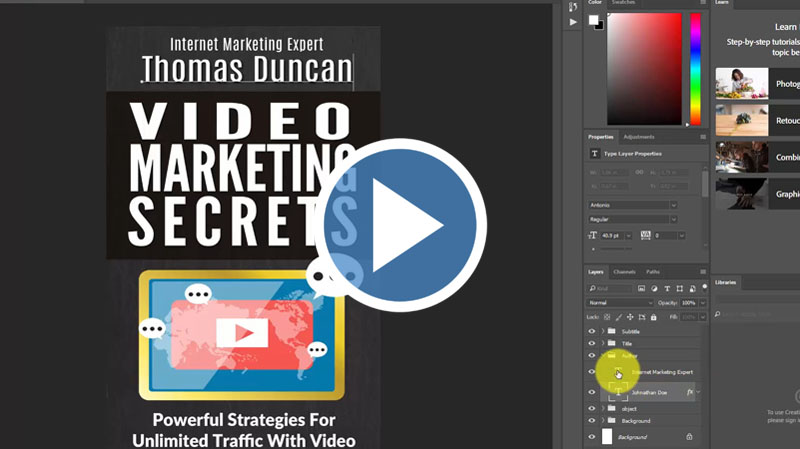Viewport: 800px width, 449px height.
Task: Open the fx effects on Johnathan Doe layer
Action: 690,393
